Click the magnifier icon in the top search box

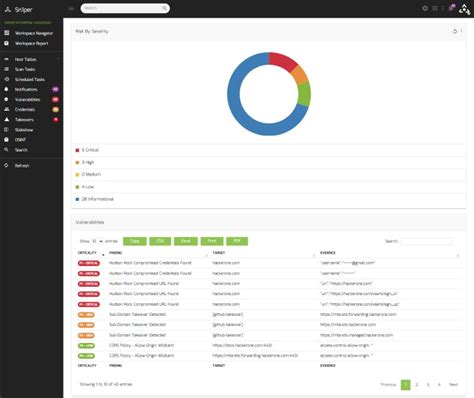click(x=164, y=8)
